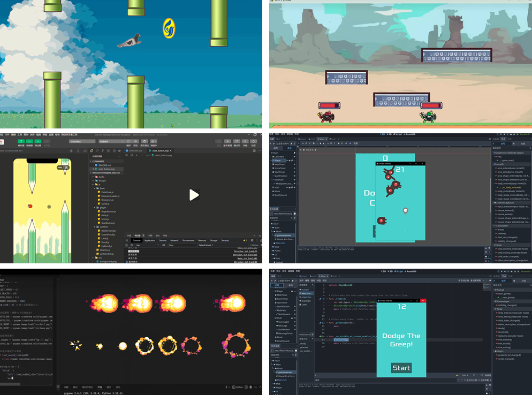
Task: Click the upload icon at WeChat DevTools toolbar right
Action: [219, 141]
